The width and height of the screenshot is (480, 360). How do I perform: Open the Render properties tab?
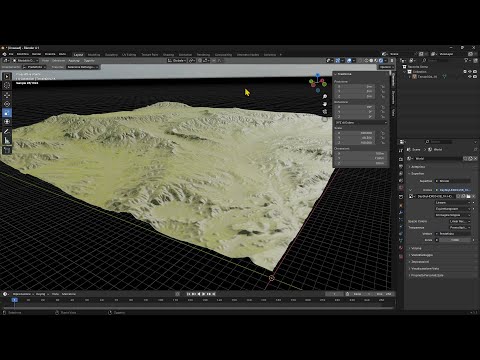(x=401, y=159)
